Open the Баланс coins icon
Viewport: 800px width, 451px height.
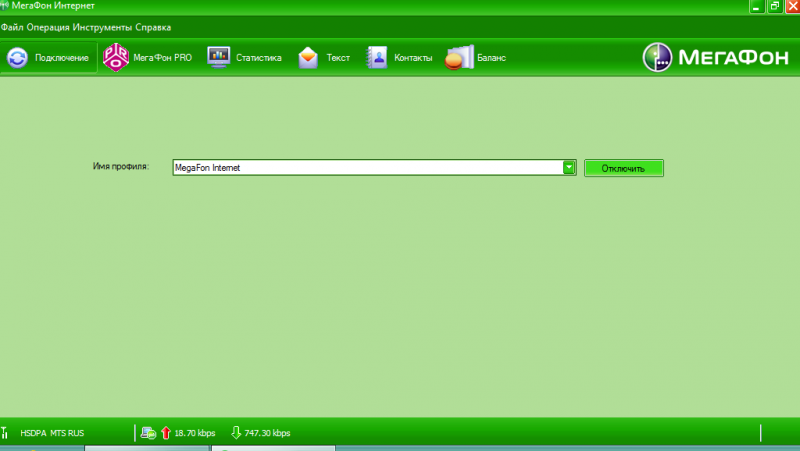459,57
